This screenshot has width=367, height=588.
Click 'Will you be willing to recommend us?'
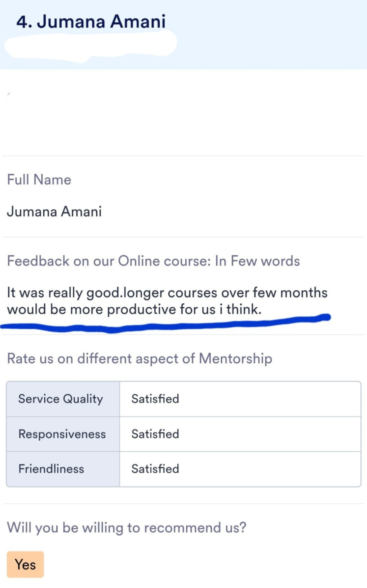(126, 528)
